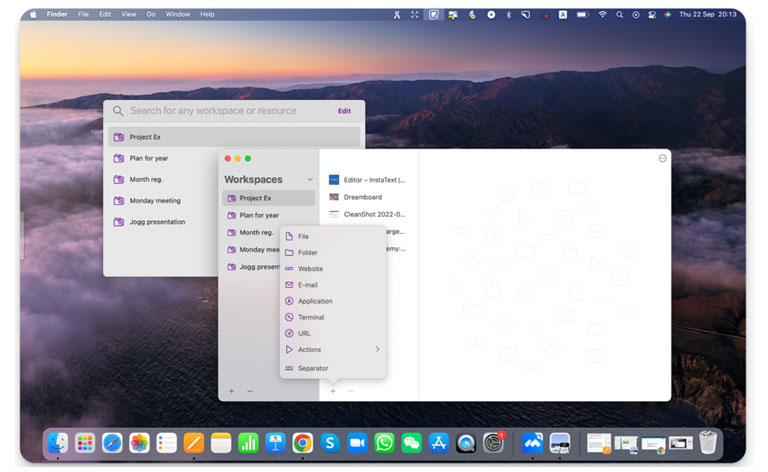Click Edit in the search window
The width and height of the screenshot is (768, 472).
(344, 111)
